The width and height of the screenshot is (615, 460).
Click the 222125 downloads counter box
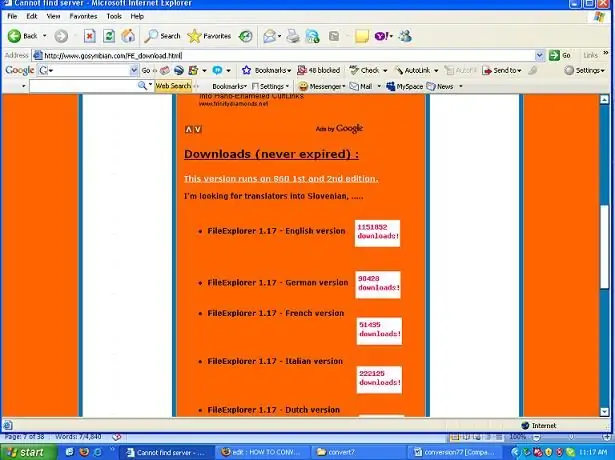379,380
